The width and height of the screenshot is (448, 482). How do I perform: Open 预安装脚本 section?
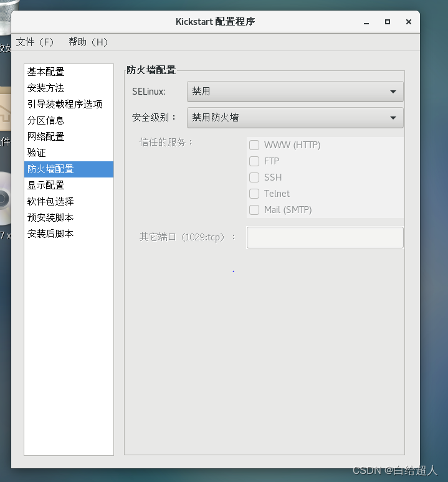point(69,217)
